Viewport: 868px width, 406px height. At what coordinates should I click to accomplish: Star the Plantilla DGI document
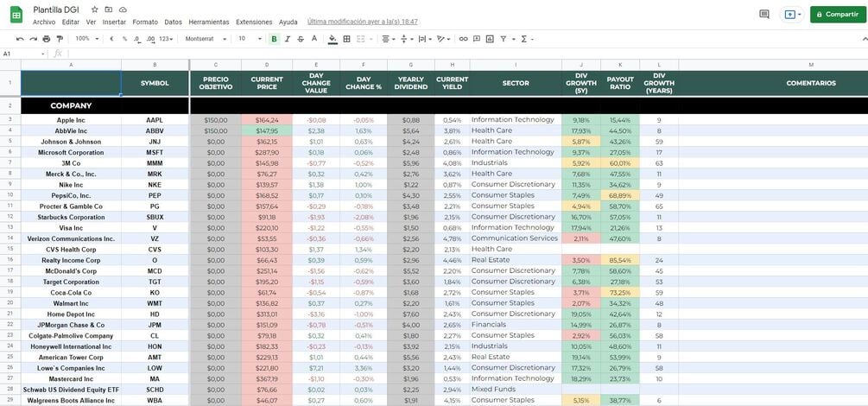click(x=95, y=10)
